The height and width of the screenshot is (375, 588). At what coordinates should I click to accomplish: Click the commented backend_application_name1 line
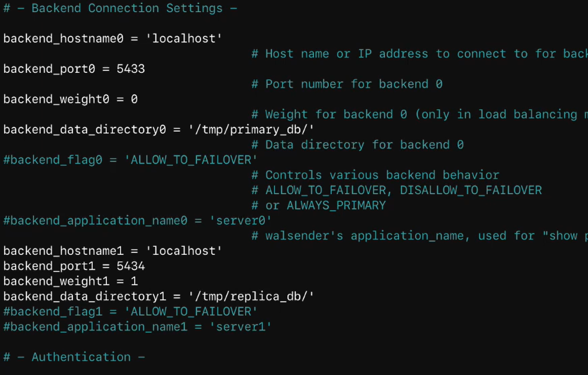[x=137, y=326]
